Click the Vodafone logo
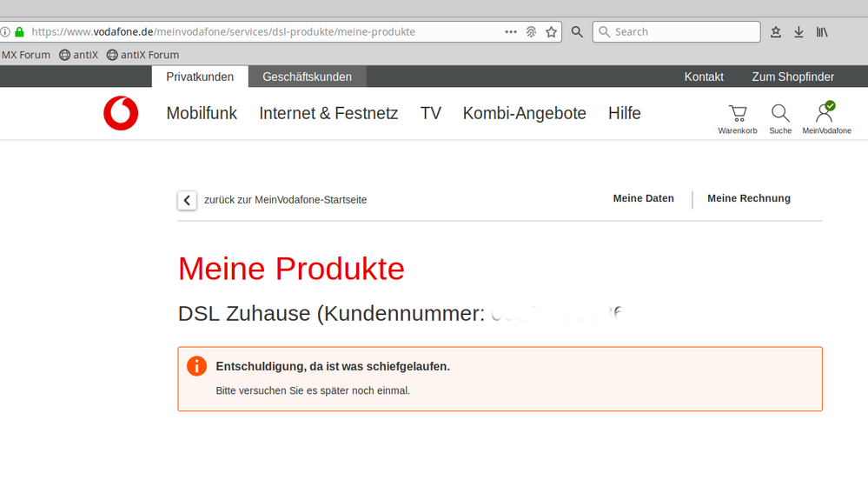The height and width of the screenshot is (480, 868). point(121,113)
